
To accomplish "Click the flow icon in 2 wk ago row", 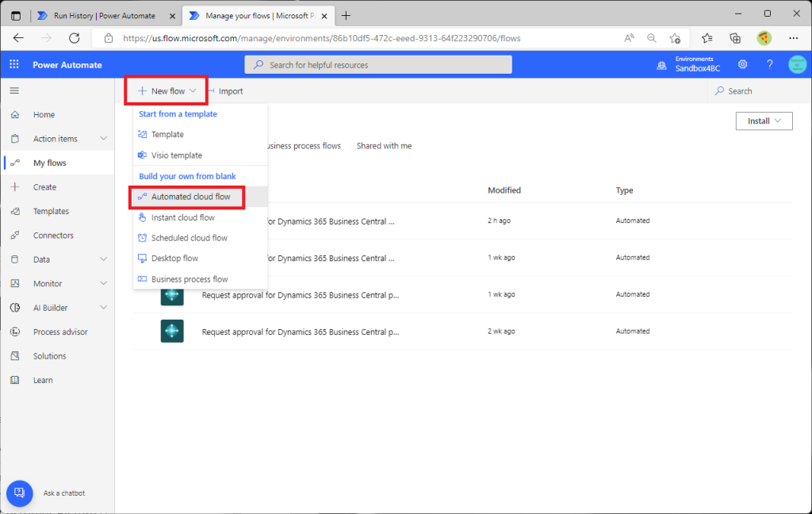I will (x=172, y=331).
